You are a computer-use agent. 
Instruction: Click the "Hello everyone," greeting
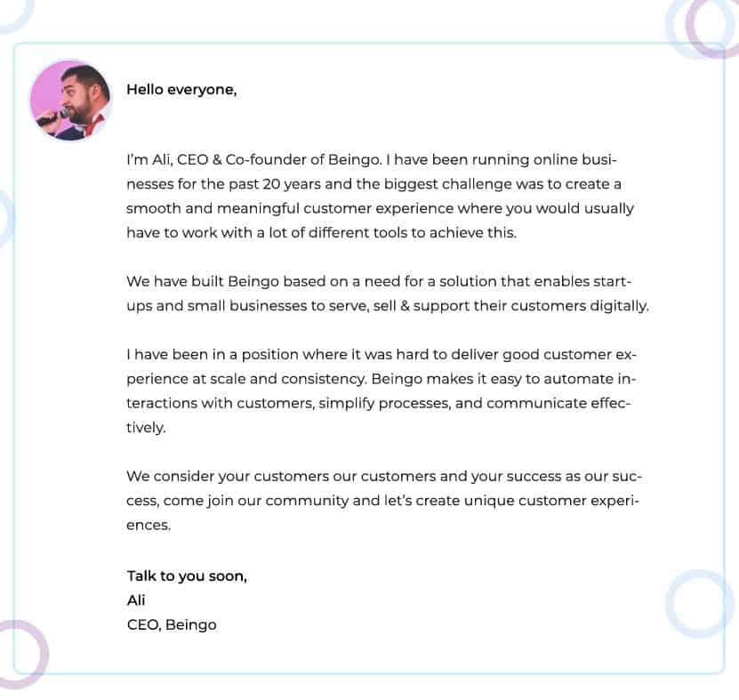181,90
